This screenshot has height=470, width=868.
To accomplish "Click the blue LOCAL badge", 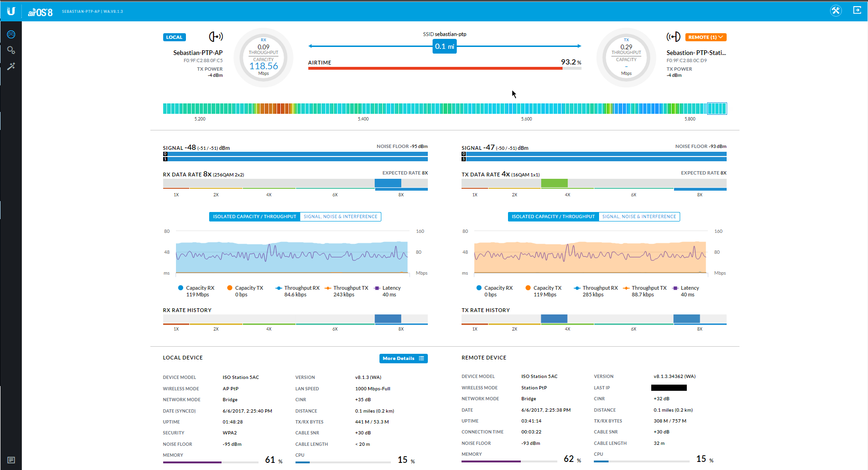I will pos(174,37).
